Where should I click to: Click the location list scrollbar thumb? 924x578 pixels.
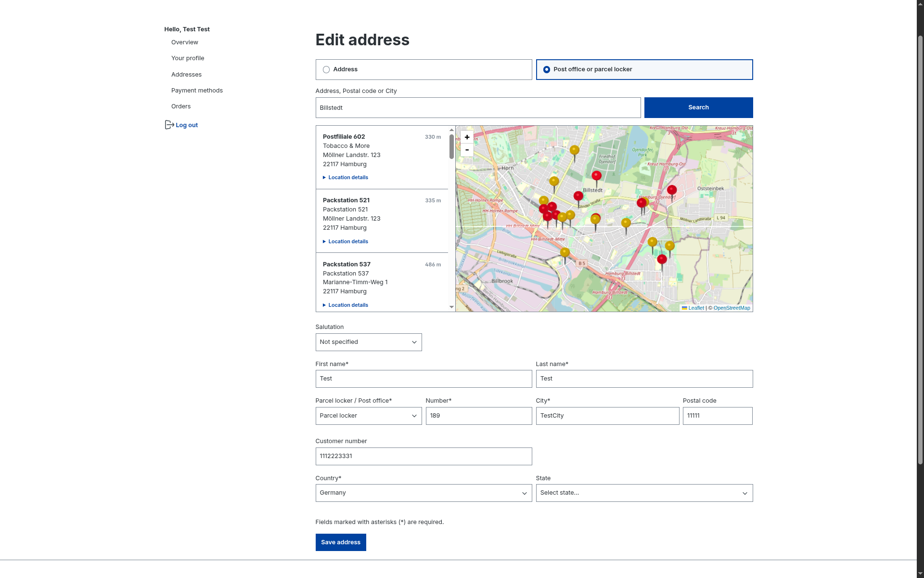451,146
